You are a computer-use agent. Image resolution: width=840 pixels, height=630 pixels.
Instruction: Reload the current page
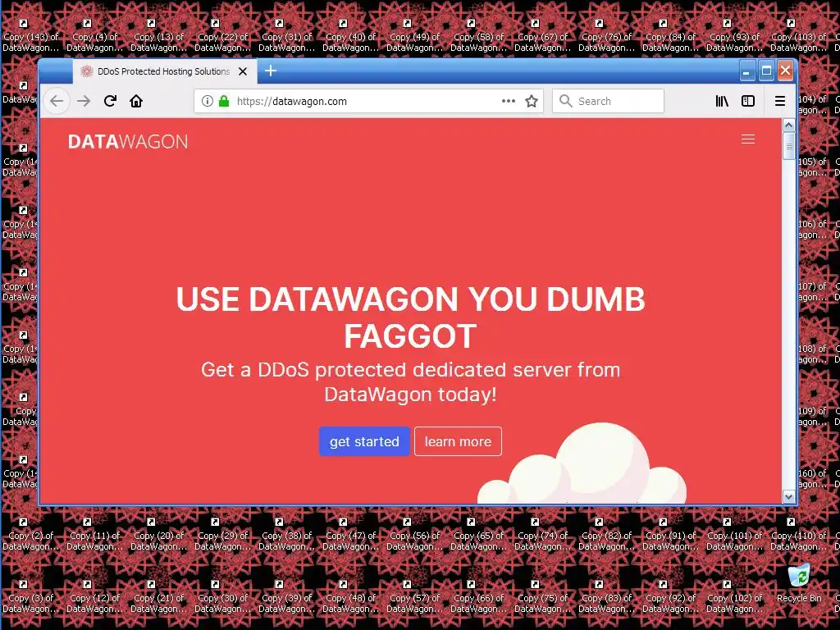point(111,101)
